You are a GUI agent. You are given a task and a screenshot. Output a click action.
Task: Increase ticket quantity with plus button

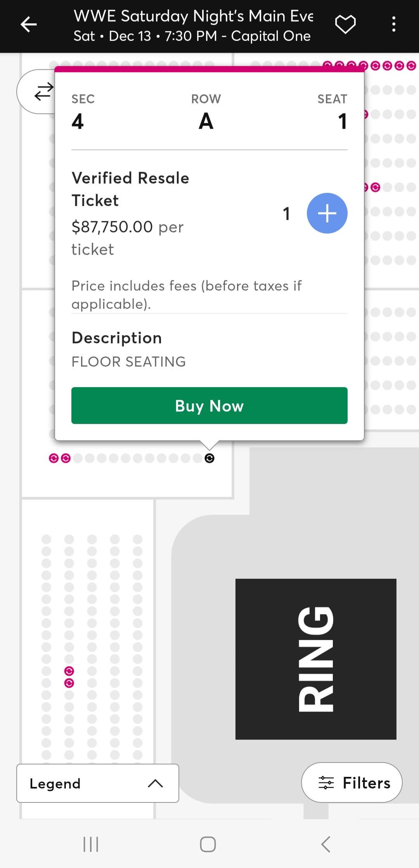point(327,213)
